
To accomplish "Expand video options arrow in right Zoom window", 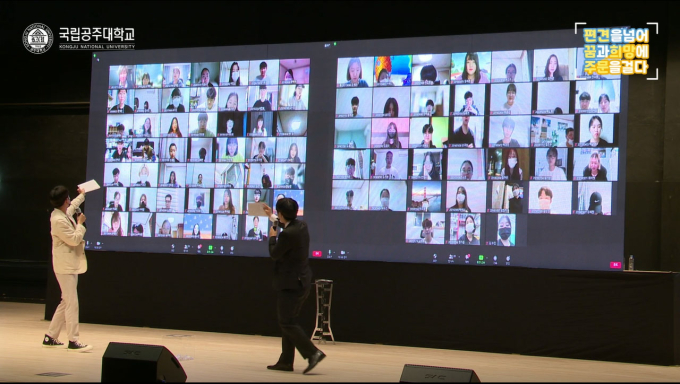I will [348, 253].
